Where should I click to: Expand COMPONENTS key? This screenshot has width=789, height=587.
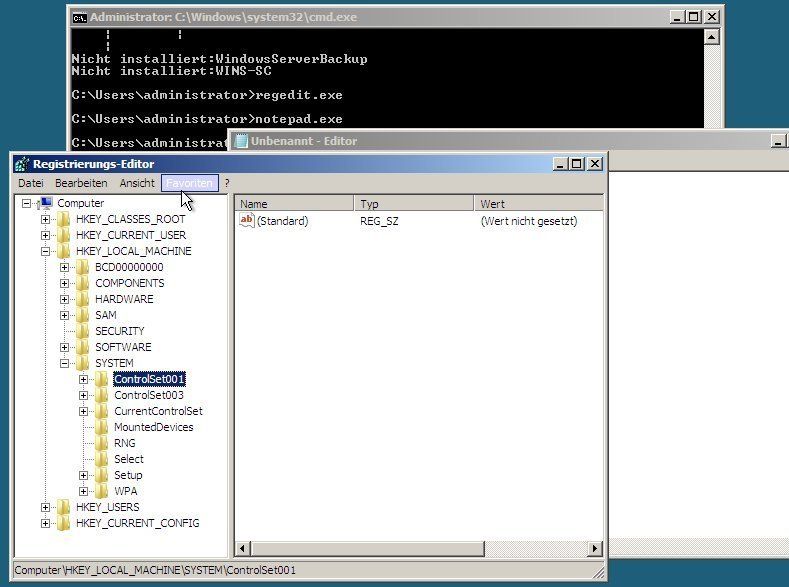click(64, 283)
